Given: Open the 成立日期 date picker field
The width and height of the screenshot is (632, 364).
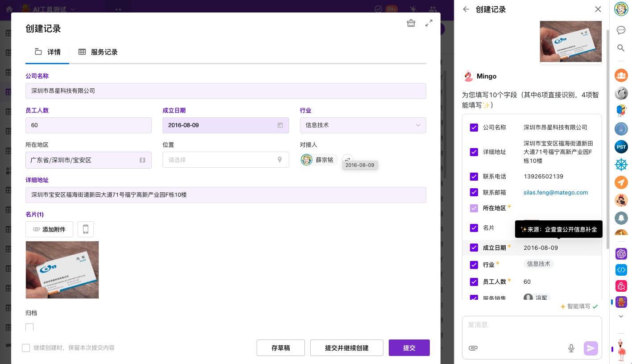Looking at the screenshot, I should tap(225, 125).
